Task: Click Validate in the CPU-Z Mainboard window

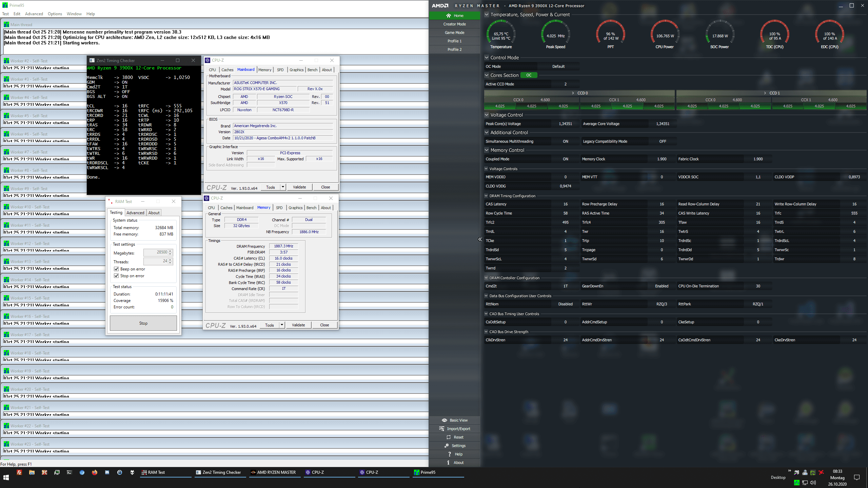Action: tap(299, 187)
